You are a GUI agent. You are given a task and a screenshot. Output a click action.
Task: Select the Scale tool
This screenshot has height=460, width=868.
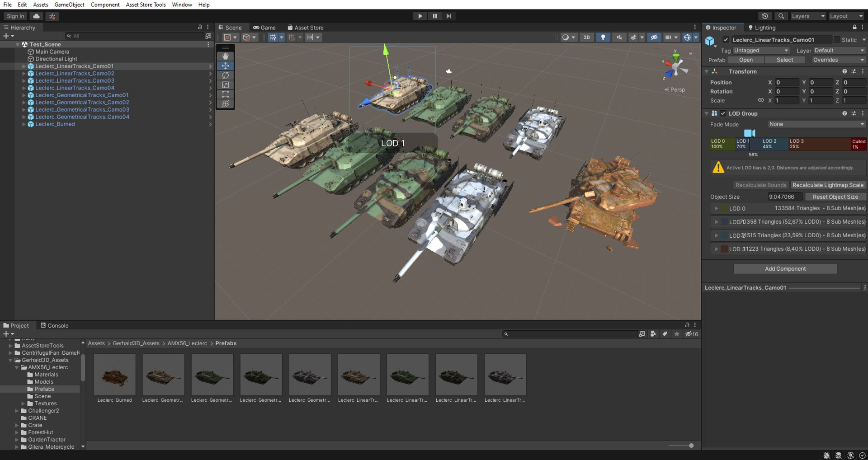(x=225, y=84)
